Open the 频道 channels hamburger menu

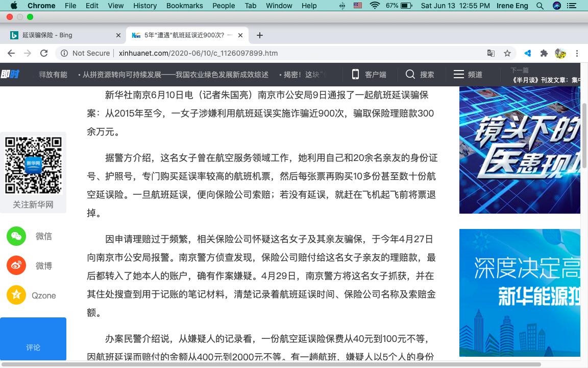point(458,75)
